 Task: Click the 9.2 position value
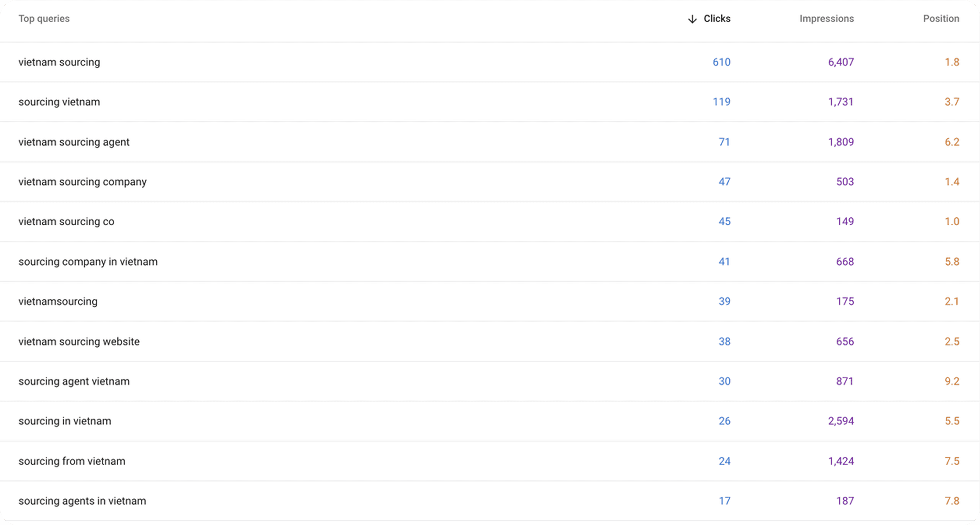952,381
